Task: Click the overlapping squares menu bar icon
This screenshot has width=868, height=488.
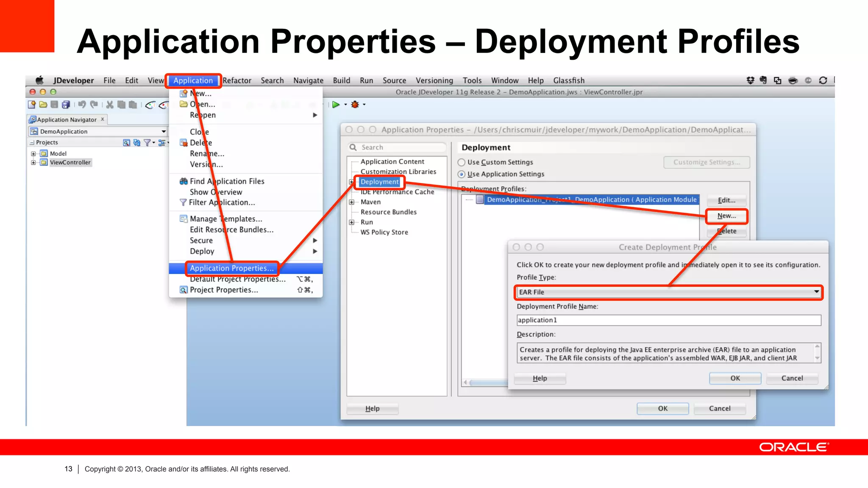Action: coord(778,80)
